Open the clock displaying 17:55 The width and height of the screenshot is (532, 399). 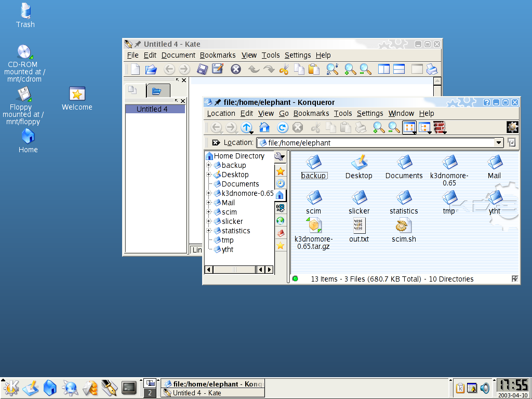point(513,385)
